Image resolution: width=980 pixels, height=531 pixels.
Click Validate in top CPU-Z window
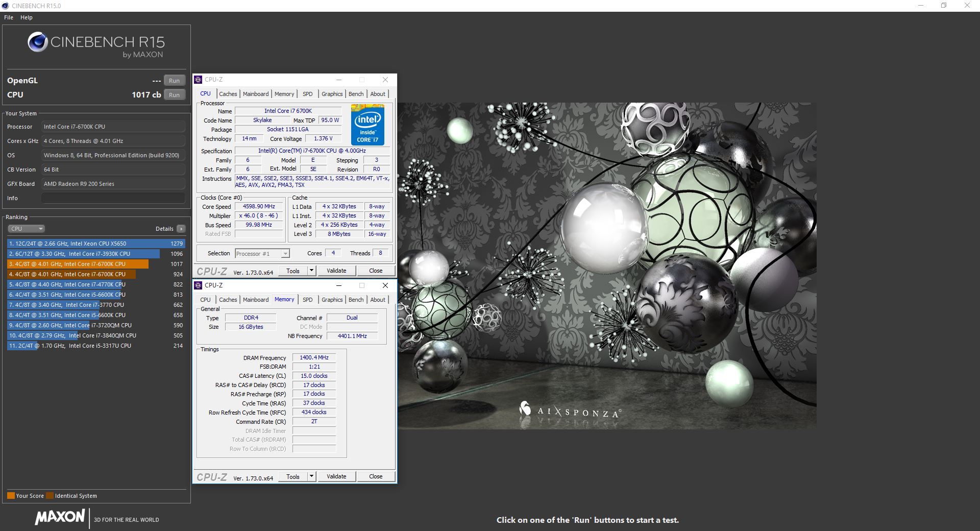click(x=336, y=271)
